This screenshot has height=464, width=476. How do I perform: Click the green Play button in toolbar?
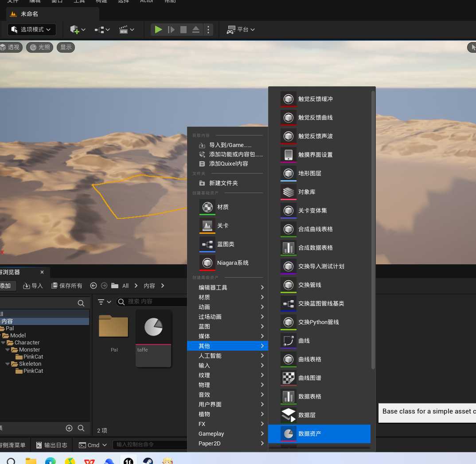point(158,30)
